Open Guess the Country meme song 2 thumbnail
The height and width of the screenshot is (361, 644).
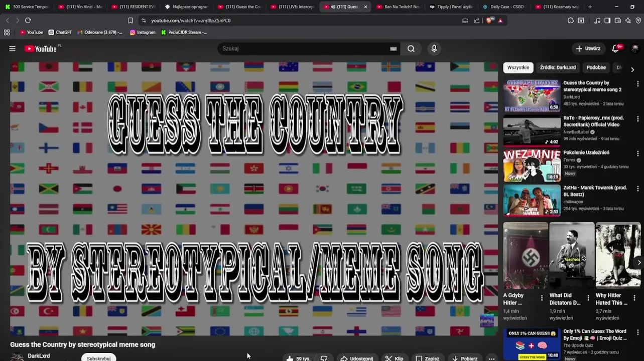532,95
